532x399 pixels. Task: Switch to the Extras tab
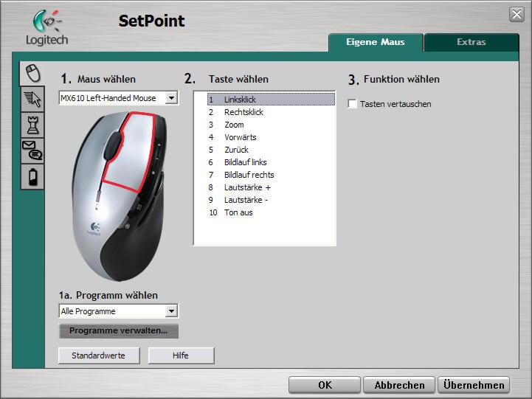click(x=471, y=42)
